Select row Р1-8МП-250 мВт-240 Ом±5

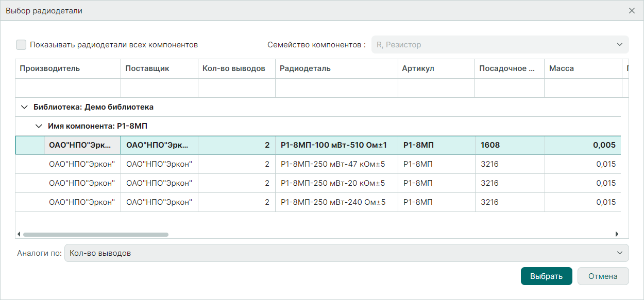[333, 202]
